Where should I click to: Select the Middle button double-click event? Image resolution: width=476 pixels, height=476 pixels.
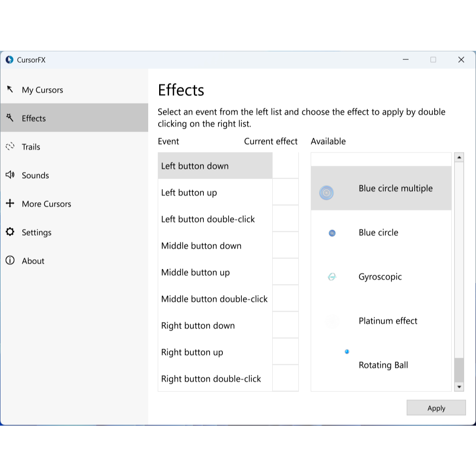(214, 299)
